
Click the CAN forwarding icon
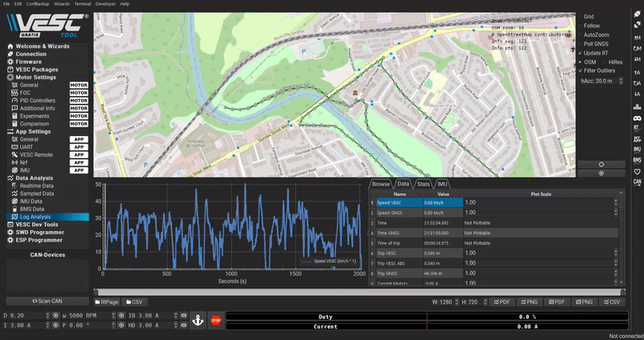(637, 182)
